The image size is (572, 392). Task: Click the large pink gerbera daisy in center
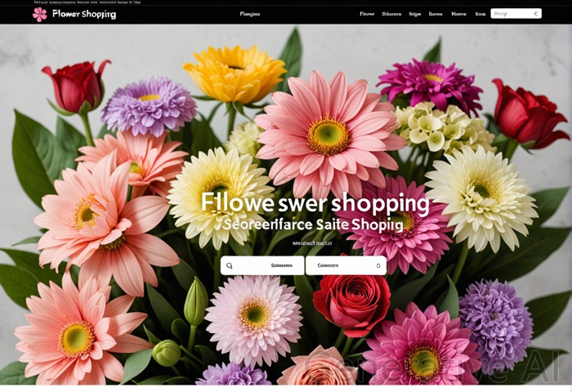coord(328,135)
